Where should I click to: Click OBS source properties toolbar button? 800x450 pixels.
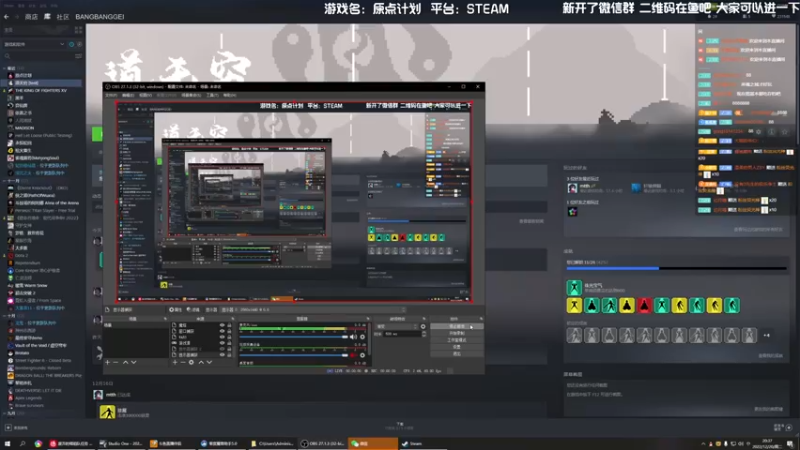tap(176, 310)
